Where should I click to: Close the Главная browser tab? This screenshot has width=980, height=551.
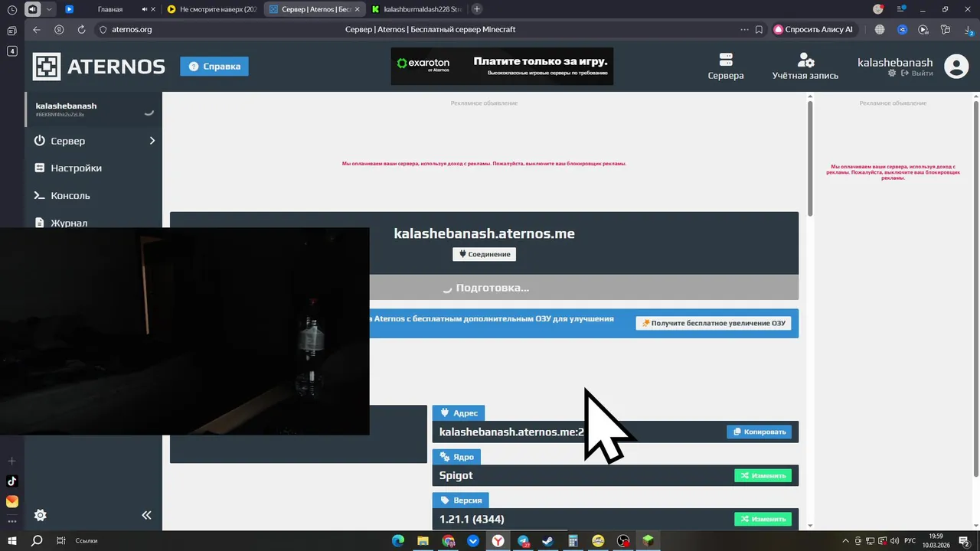coord(154,9)
